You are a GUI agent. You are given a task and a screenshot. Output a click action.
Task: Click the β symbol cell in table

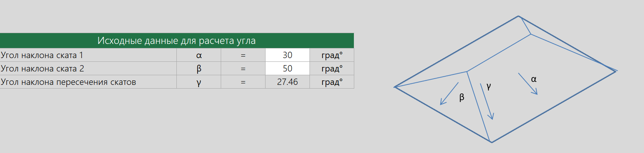(199, 68)
